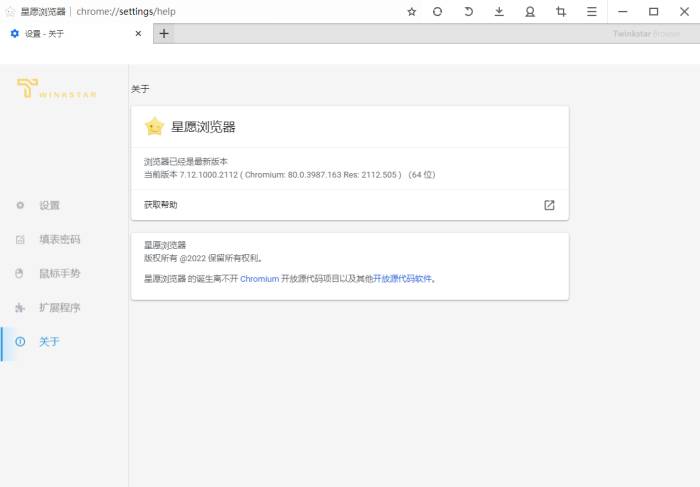Click the Twinkstar logo in sidebar
The width and height of the screenshot is (700, 487).
click(56, 88)
